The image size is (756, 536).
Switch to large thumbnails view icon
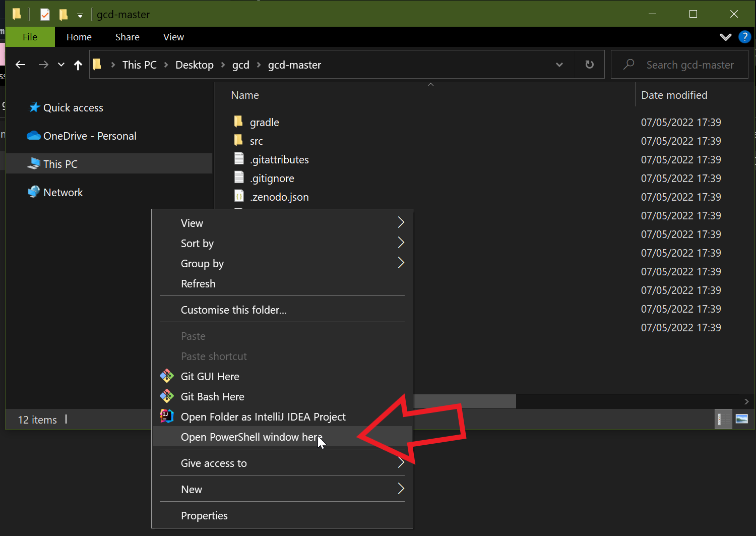tap(741, 419)
